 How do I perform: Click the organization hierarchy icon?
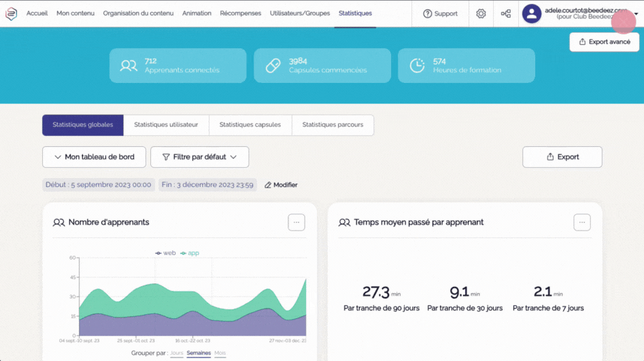click(x=506, y=14)
